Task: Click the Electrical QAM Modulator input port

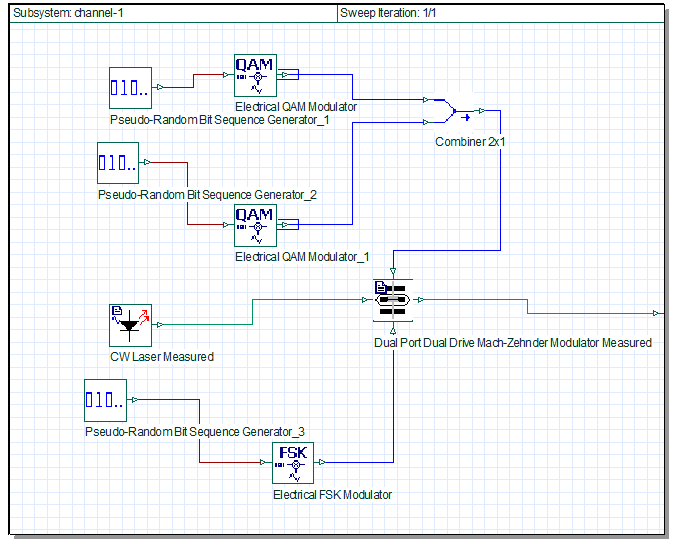Action: click(226, 75)
